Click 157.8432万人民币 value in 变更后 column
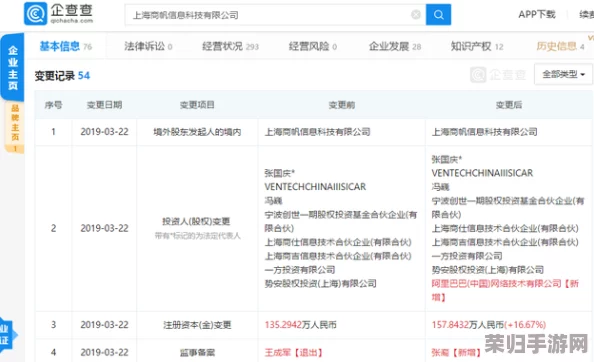Screen dimensions: 594x362 [467, 325]
